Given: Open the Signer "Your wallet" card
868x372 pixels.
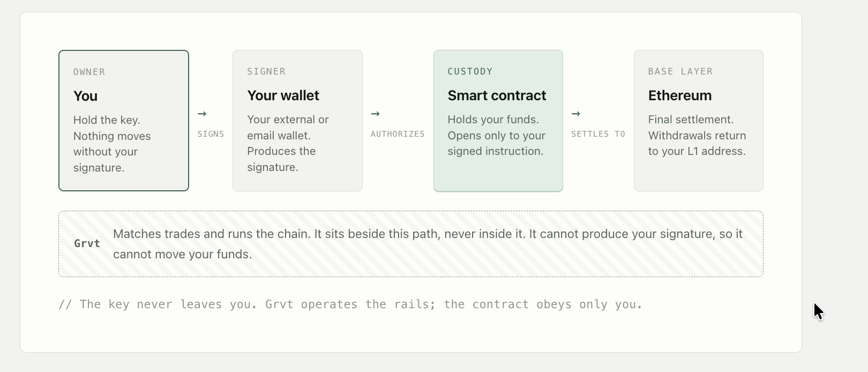Looking at the screenshot, I should tap(297, 121).
